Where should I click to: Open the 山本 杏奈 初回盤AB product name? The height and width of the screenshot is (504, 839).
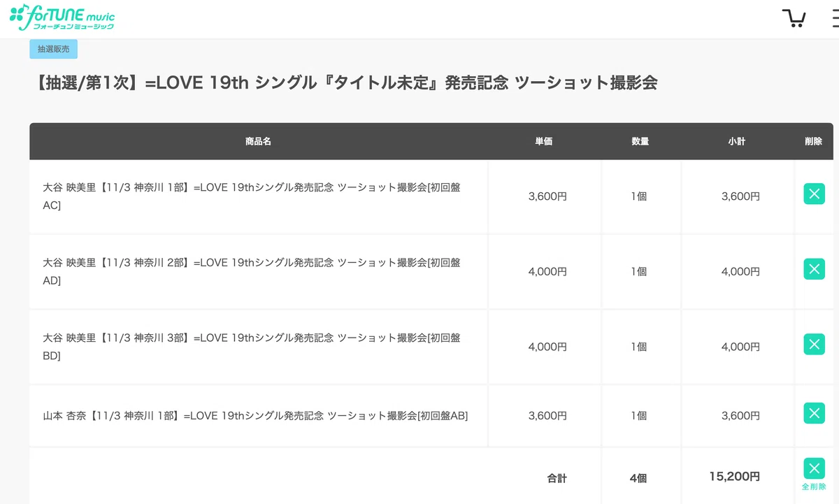[x=255, y=415]
